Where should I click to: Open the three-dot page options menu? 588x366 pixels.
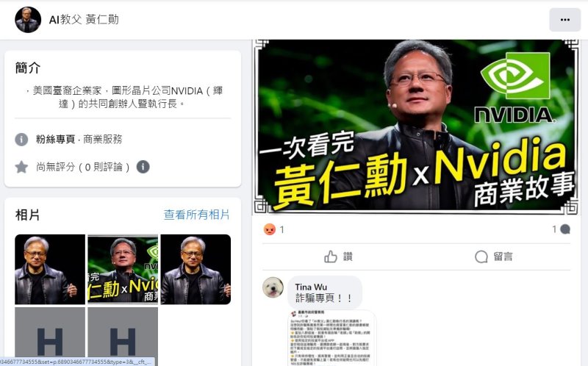coord(564,20)
